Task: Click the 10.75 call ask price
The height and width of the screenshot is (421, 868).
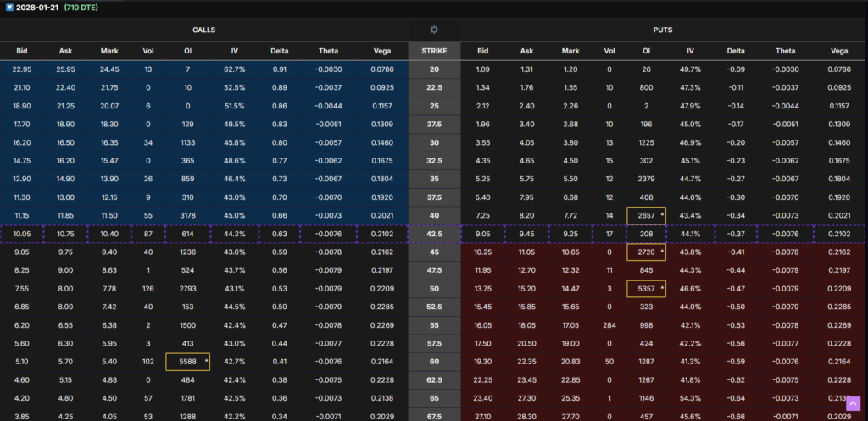Action: [65, 235]
